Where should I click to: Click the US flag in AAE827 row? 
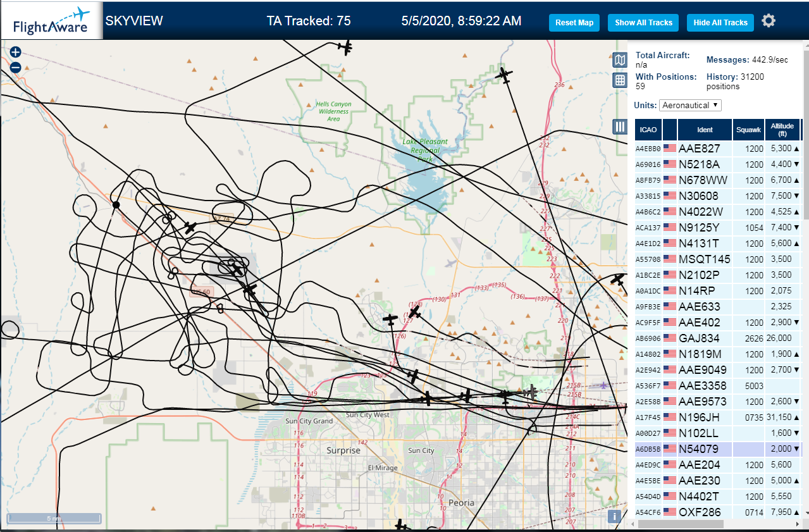pyautogui.click(x=670, y=149)
